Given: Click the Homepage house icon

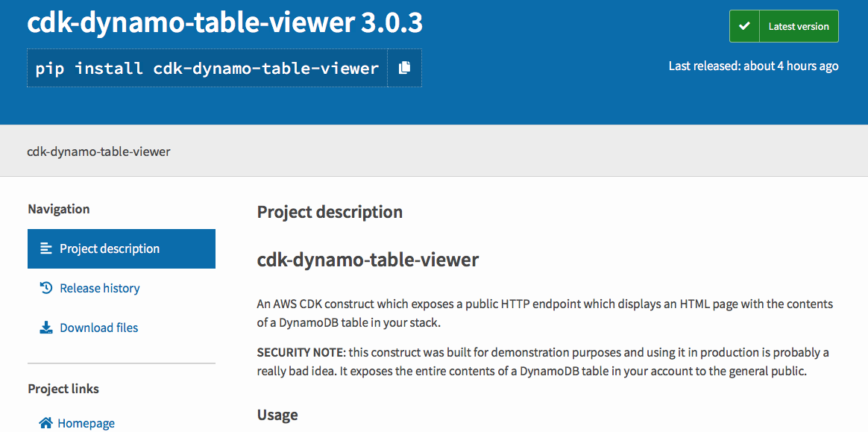Looking at the screenshot, I should point(46,423).
